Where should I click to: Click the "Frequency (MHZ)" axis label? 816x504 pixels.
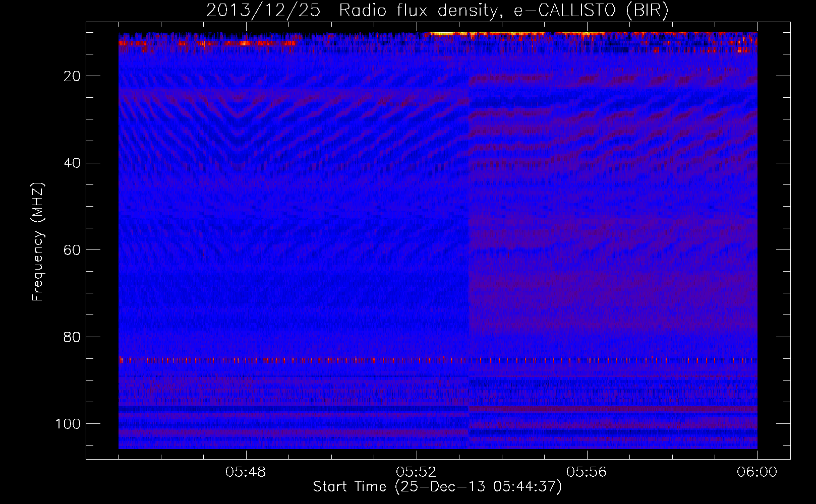pos(38,242)
